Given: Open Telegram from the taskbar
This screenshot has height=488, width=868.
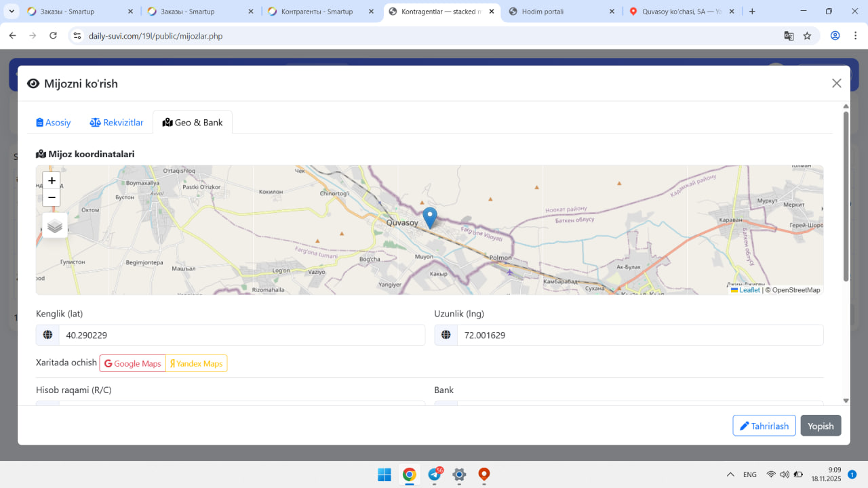Looking at the screenshot, I should click(435, 474).
